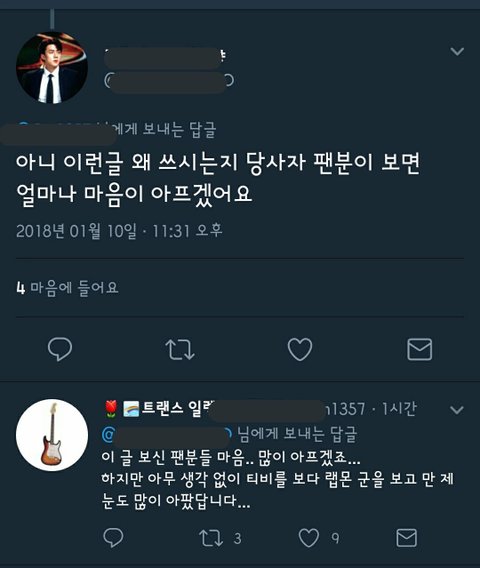Reply to the main tweet with the speech bubble icon
The height and width of the screenshot is (568, 480).
[60, 349]
